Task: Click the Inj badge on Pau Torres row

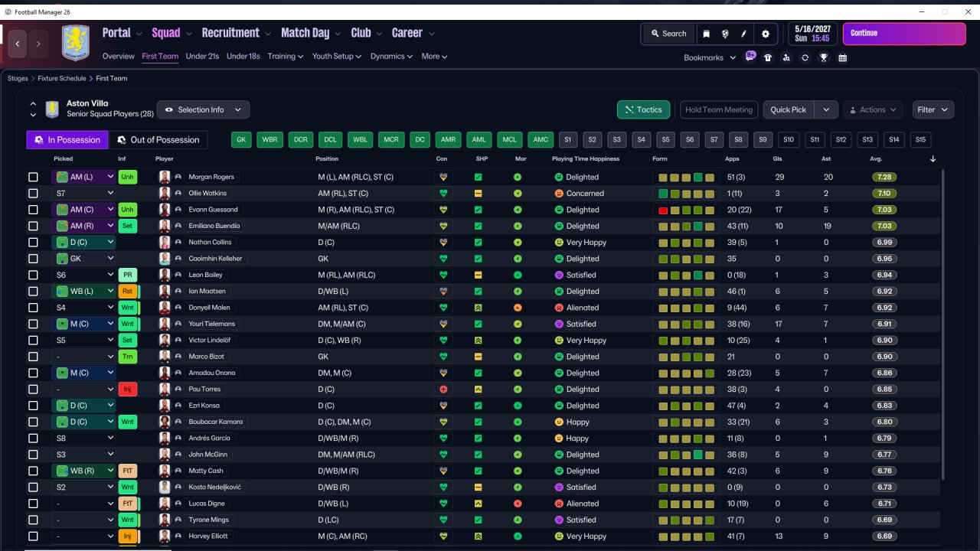Action: click(x=127, y=390)
